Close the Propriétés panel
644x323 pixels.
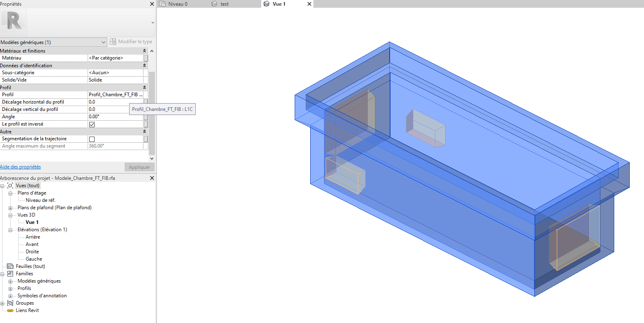152,4
